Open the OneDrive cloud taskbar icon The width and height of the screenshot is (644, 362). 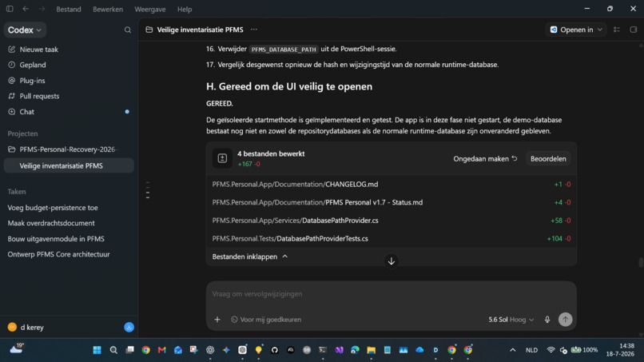(419, 350)
